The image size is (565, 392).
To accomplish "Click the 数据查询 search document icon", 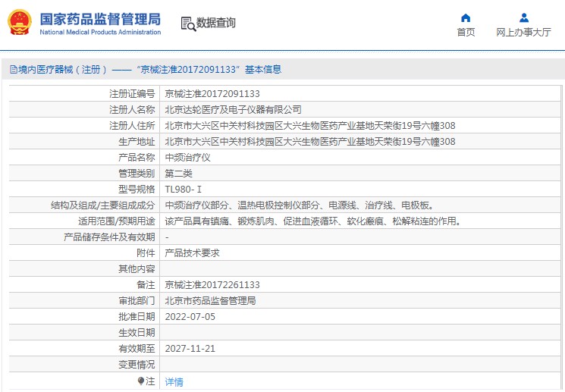I will pos(188,24).
